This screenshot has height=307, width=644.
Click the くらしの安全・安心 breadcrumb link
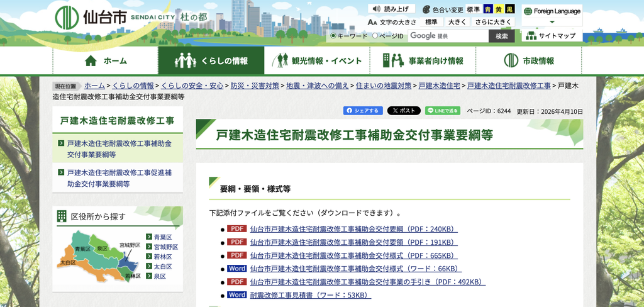tap(192, 86)
